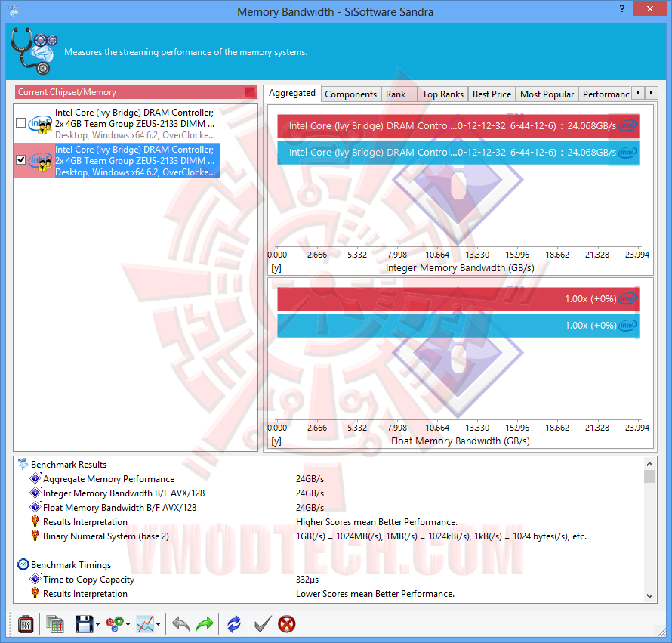This screenshot has height=643, width=672.
Task: Click the help question mark in title bar
Action: pyautogui.click(x=622, y=8)
